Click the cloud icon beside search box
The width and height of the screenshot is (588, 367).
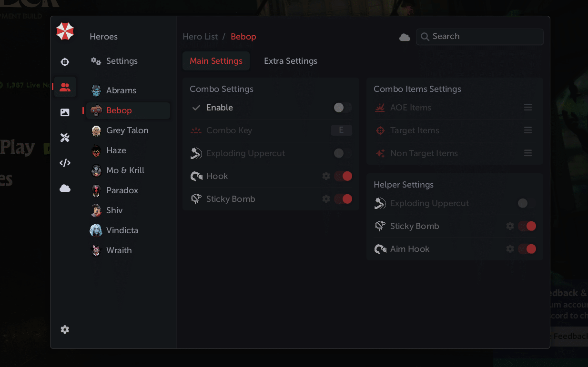(x=405, y=37)
